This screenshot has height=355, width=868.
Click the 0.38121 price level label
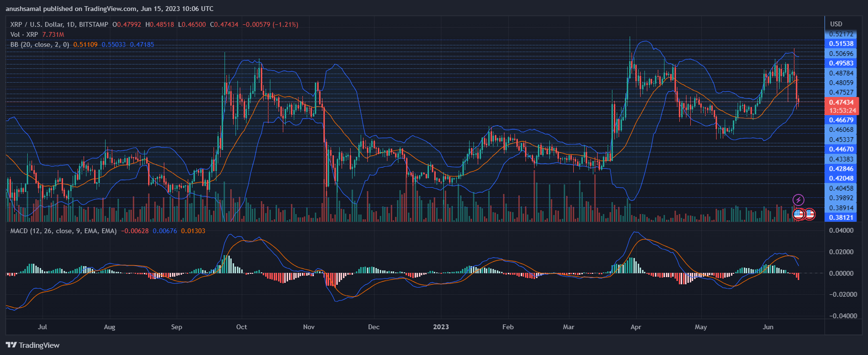841,217
